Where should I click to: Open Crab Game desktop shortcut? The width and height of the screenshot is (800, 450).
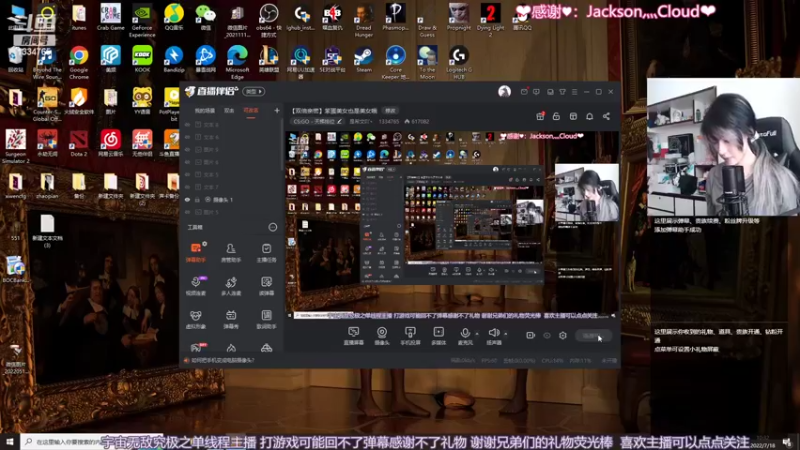tap(111, 17)
